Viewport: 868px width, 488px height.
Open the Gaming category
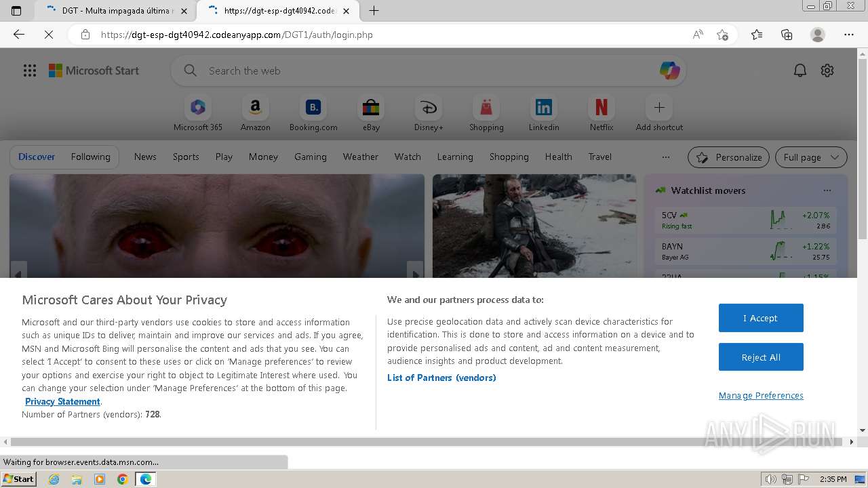(x=311, y=157)
